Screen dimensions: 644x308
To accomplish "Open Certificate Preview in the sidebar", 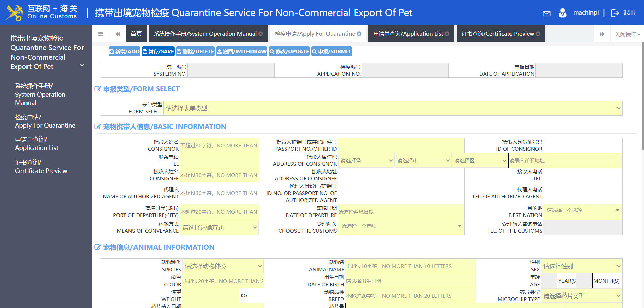I will click(x=41, y=167).
